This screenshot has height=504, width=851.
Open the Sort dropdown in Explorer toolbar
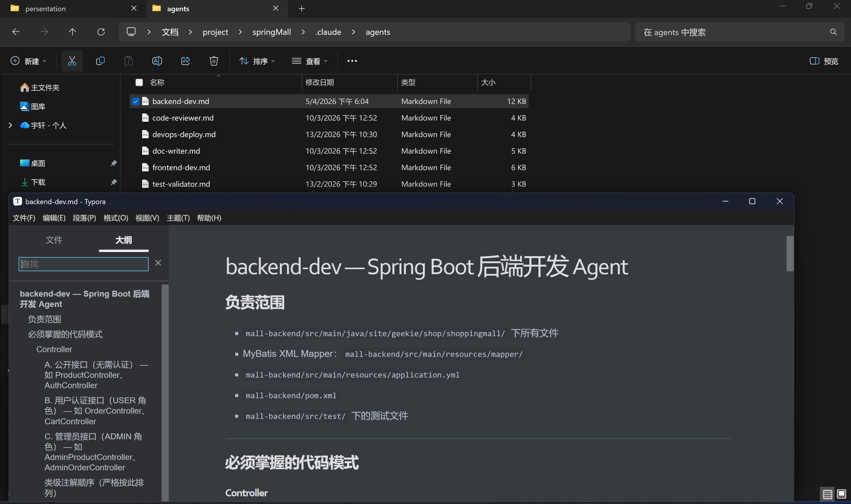click(x=257, y=61)
